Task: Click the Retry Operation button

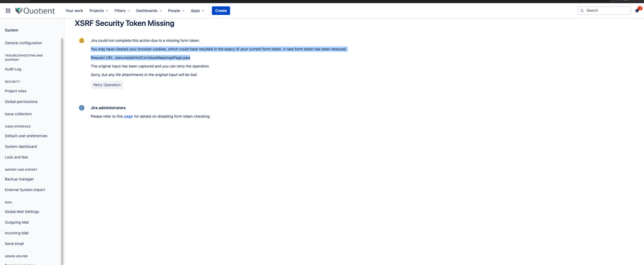Action: click(x=107, y=85)
